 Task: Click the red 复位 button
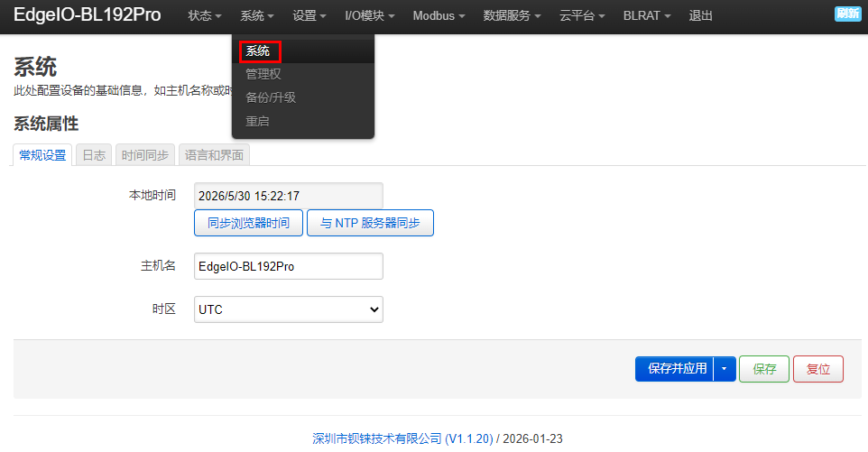(x=818, y=369)
